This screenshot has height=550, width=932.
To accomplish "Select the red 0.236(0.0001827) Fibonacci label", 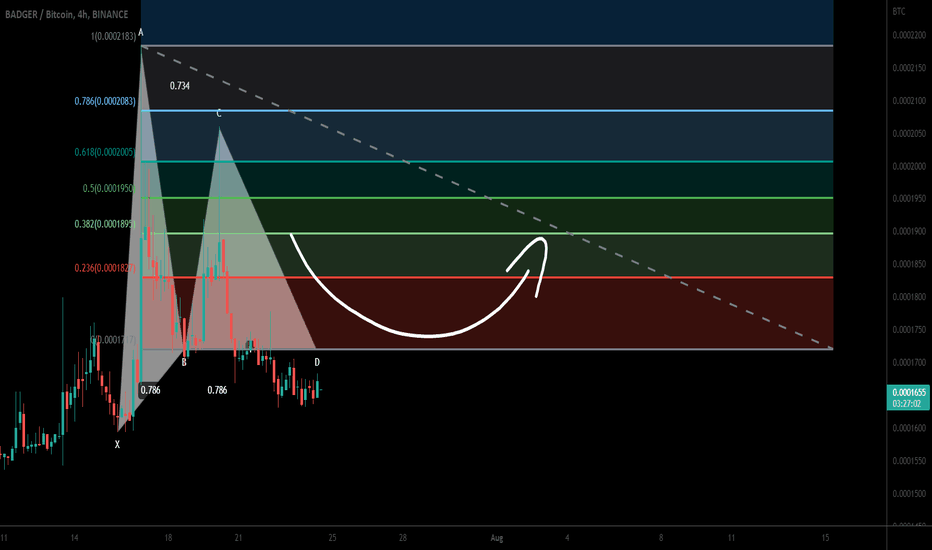I will point(105,268).
